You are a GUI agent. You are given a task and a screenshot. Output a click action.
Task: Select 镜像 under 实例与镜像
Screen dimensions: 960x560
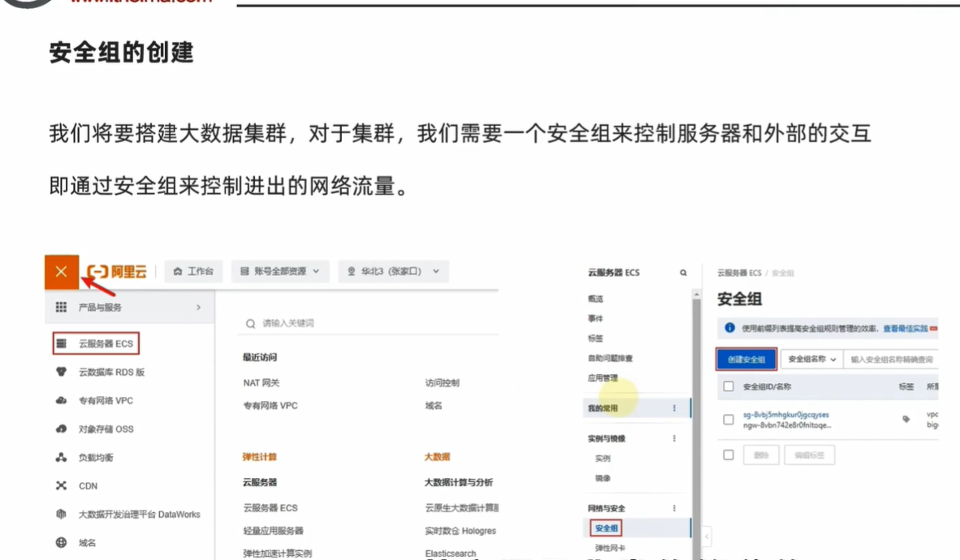[603, 478]
